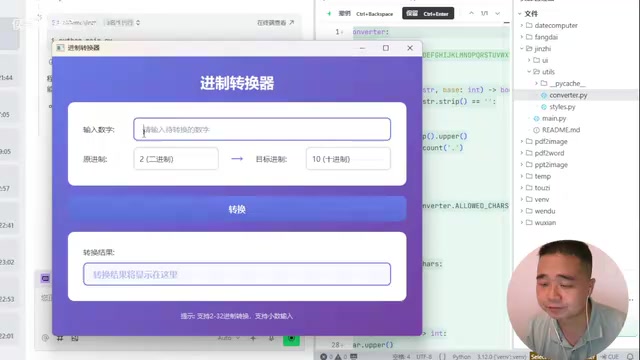Collapse the utils folder
The width and height of the screenshot is (640, 360).
tap(529, 71)
